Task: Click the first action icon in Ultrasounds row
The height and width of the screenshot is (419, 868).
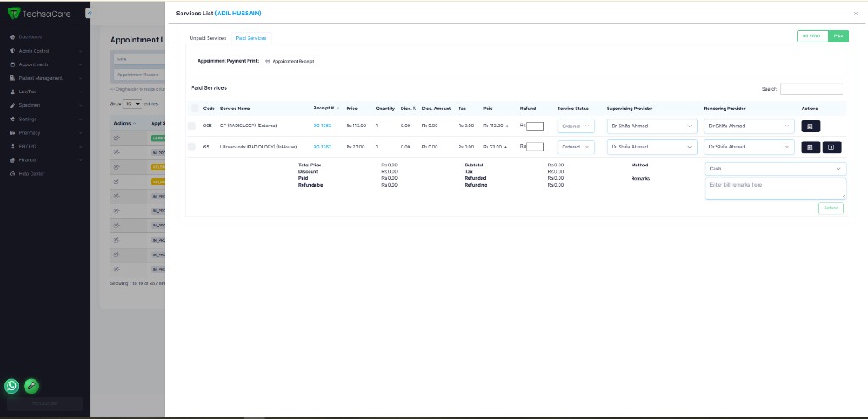Action: (810, 147)
